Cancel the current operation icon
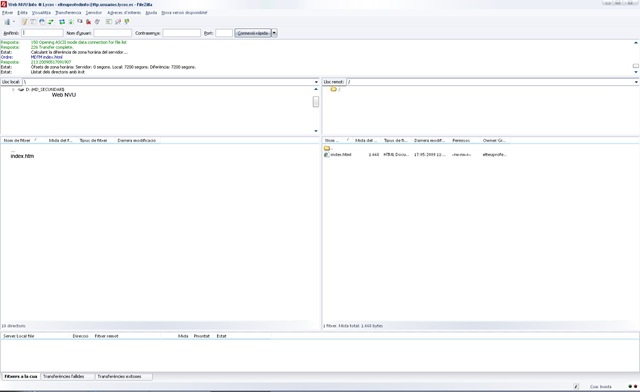The width and height of the screenshot is (640, 392). click(80, 22)
